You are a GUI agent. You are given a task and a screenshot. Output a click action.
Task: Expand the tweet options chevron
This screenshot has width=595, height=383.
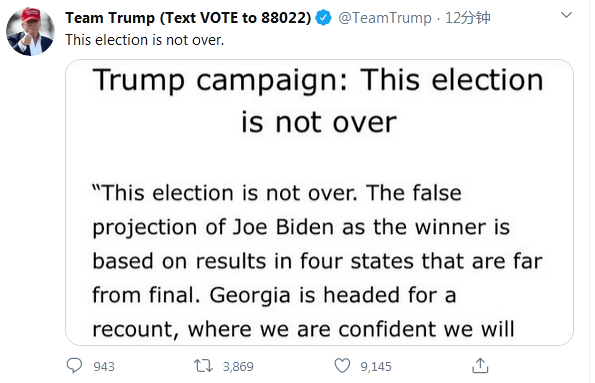click(566, 15)
